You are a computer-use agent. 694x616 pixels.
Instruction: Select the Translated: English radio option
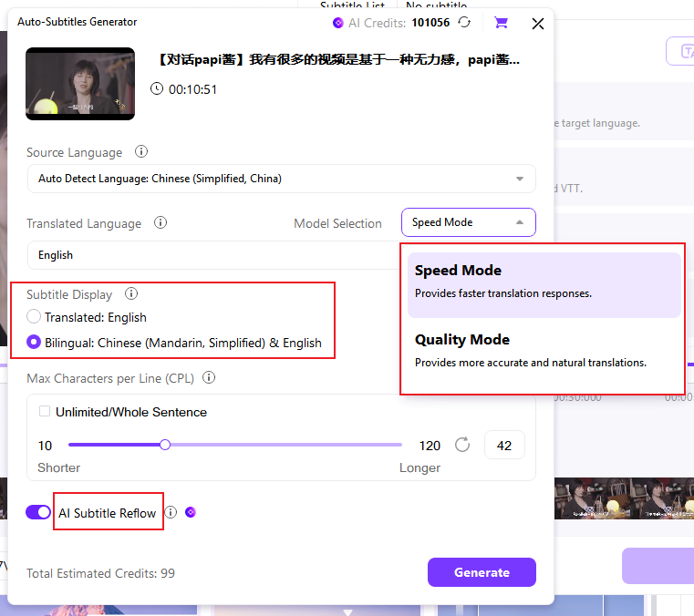coord(34,317)
